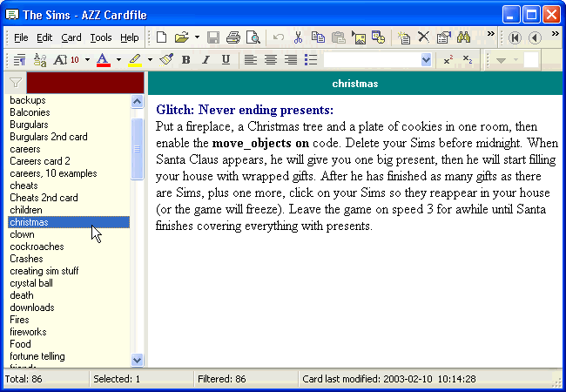Click scroll down arrow in card list
This screenshot has width=566, height=392.
tap(138, 360)
